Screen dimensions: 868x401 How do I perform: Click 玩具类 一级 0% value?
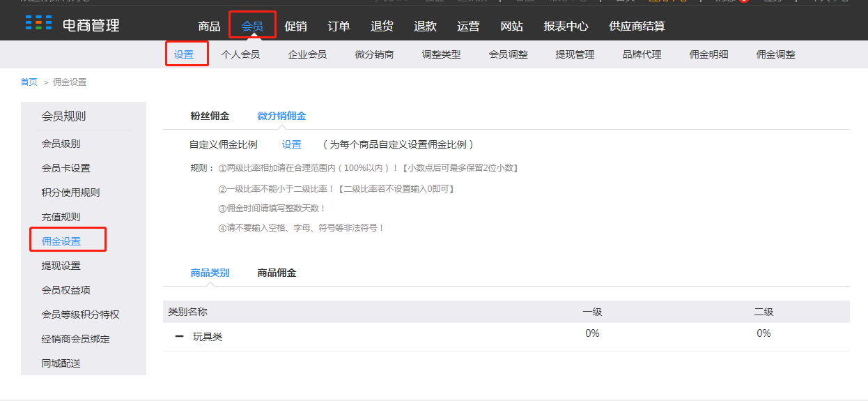(592, 333)
